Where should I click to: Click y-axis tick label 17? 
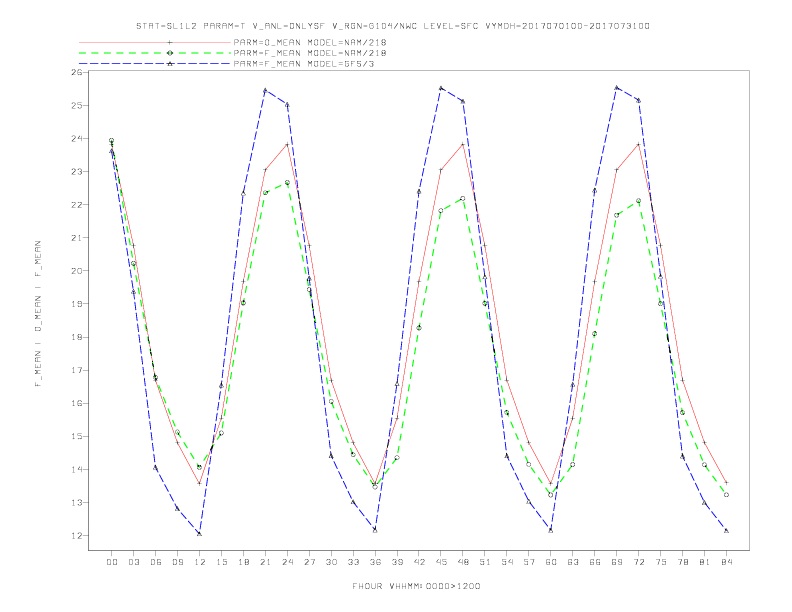[76, 370]
